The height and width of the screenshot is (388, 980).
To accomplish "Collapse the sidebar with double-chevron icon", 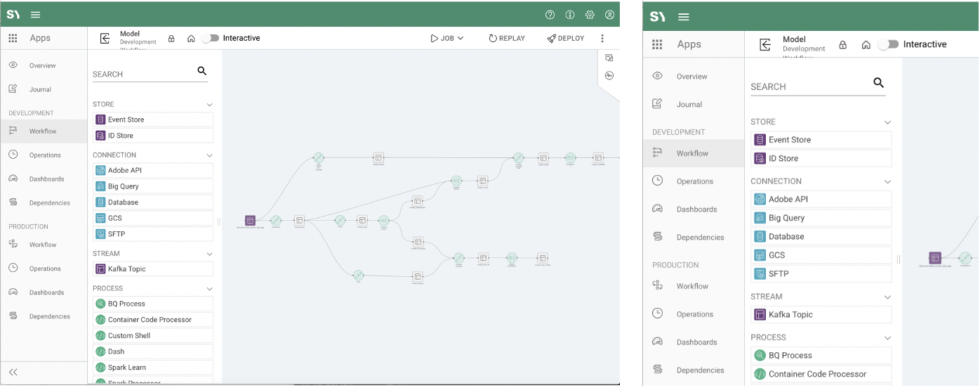I will coord(13,372).
